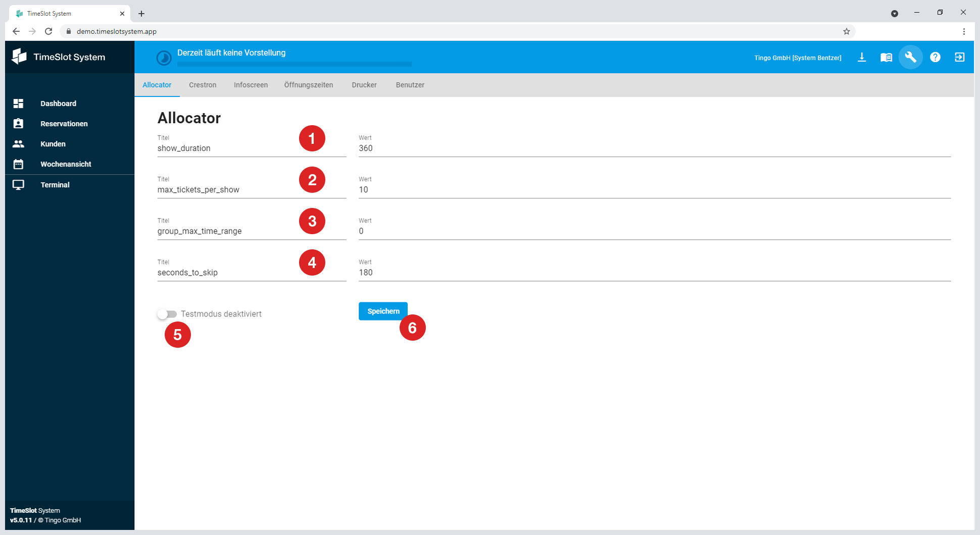
Task: Click the Allocator page heading
Action: point(189,118)
